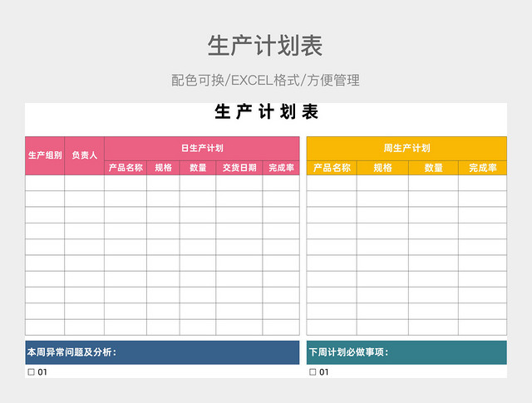Select the 交货日期 column header
532x403 pixels.
coord(239,168)
